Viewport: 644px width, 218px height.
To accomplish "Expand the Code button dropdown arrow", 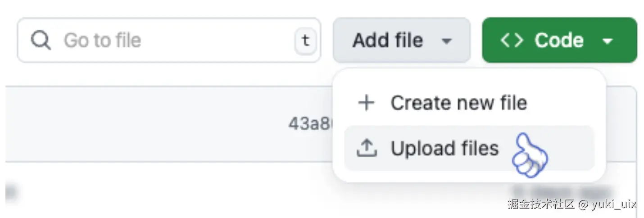I will 607,41.
